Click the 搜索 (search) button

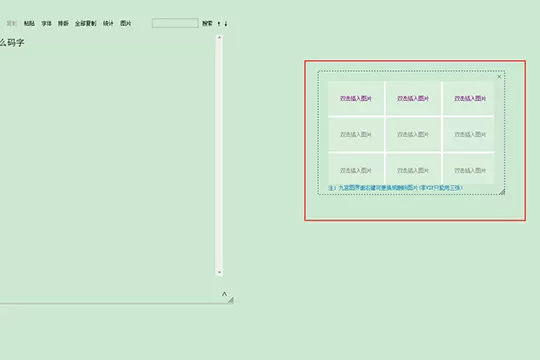[207, 23]
